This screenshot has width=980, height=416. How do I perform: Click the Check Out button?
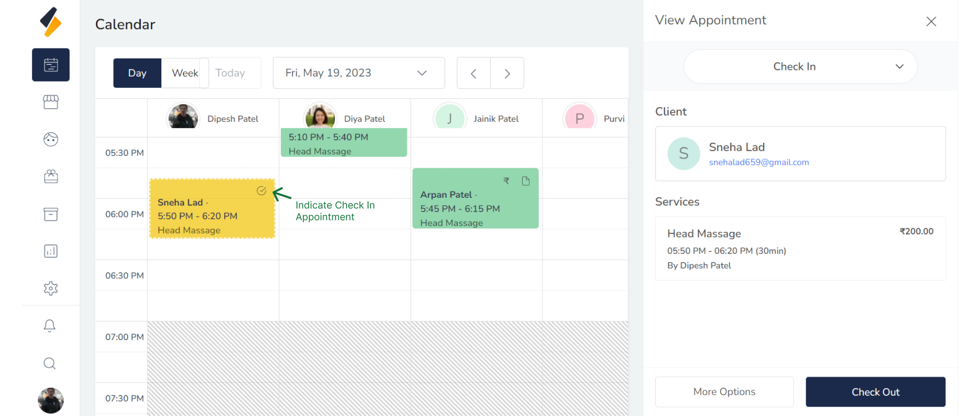coord(875,392)
